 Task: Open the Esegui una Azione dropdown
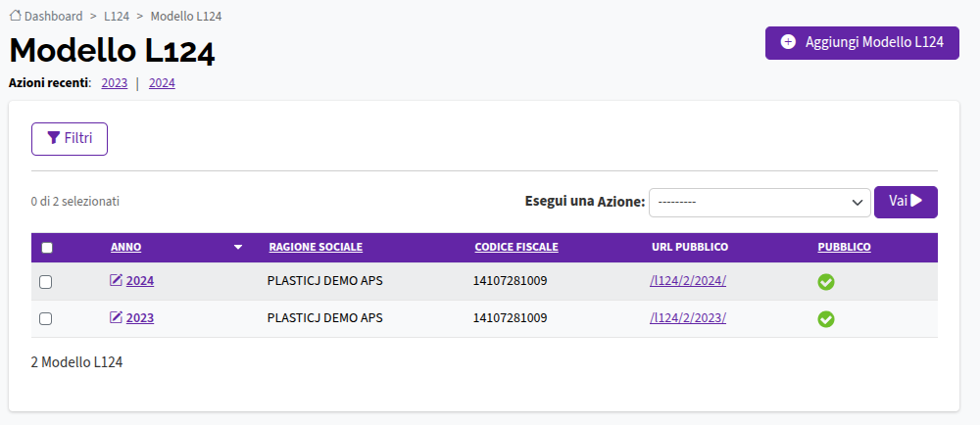point(759,202)
